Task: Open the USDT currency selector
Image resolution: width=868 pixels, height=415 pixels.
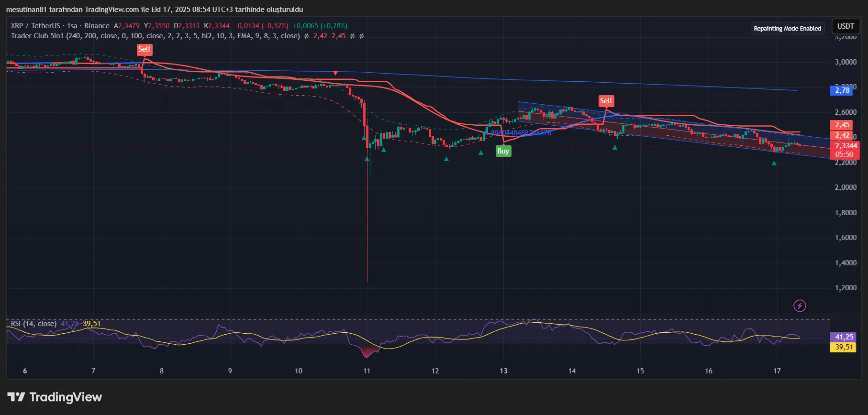Action: tap(846, 26)
